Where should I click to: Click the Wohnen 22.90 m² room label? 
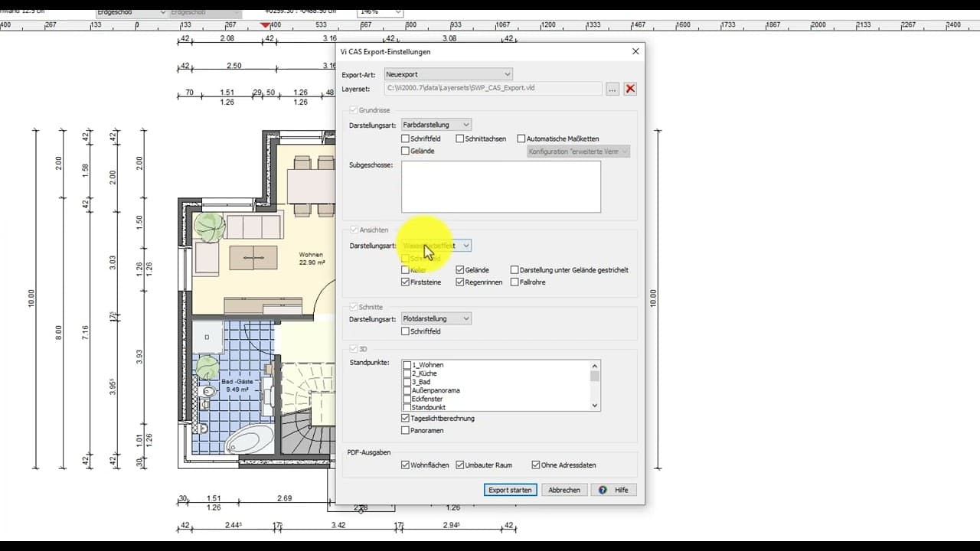pos(312,258)
